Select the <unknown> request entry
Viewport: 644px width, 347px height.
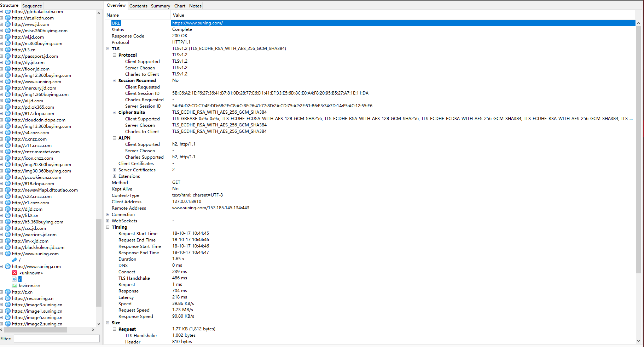coord(31,273)
